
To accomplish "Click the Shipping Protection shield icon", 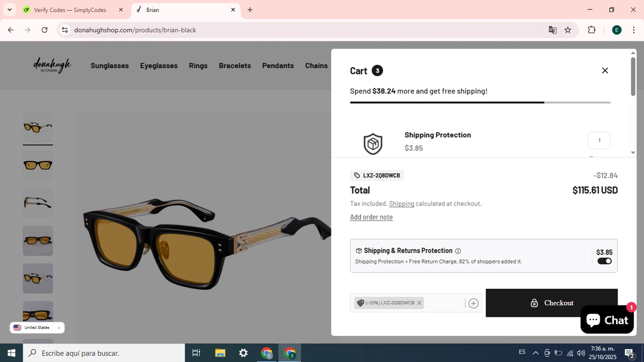I will (373, 144).
